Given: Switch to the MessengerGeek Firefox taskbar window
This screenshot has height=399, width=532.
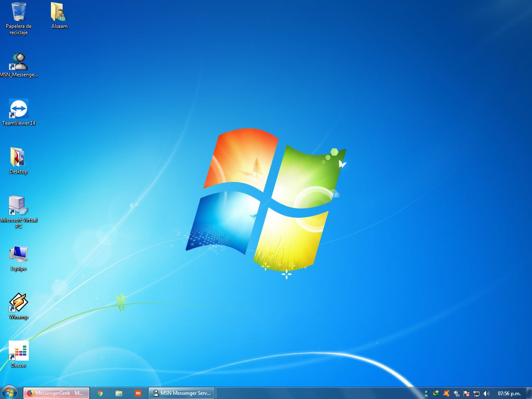Looking at the screenshot, I should pyautogui.click(x=56, y=393).
